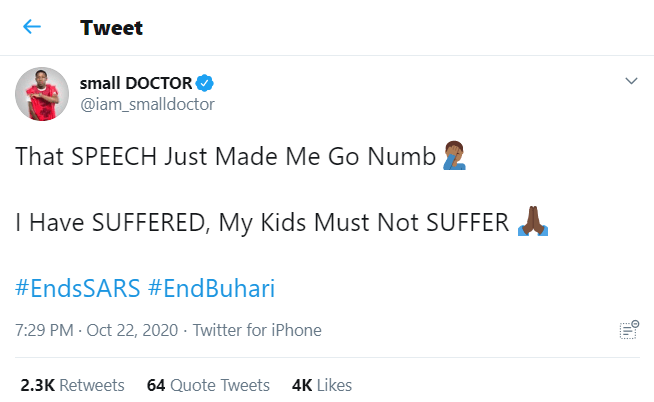View the 4K Likes list
654x402 pixels.
coord(322,385)
